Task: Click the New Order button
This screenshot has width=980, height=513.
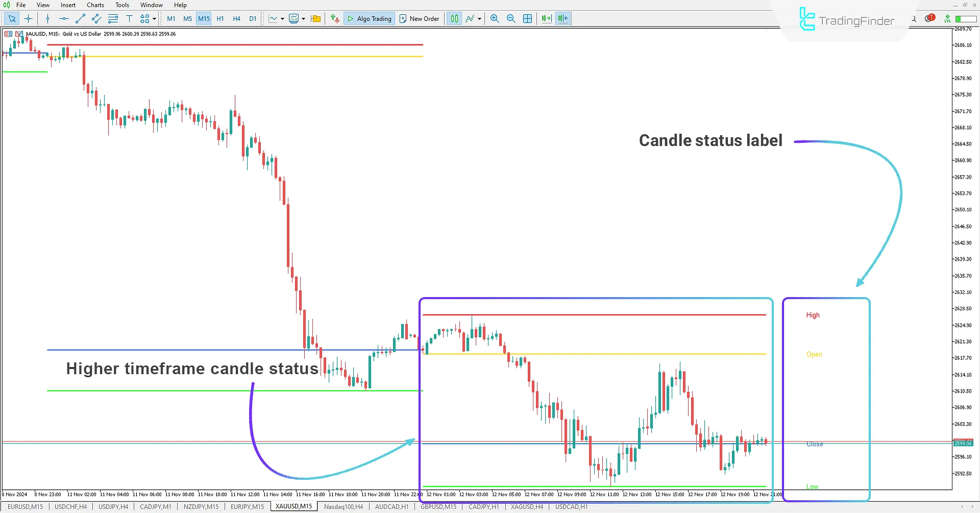Action: 419,18
